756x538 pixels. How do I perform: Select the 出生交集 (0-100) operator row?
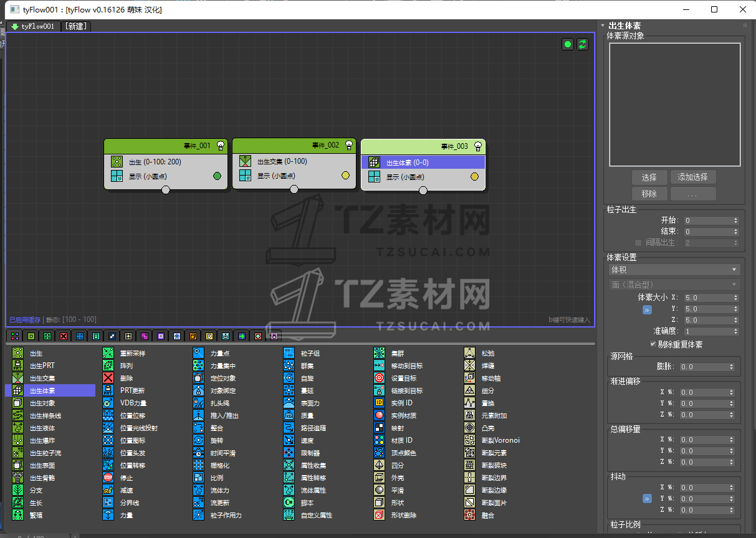point(294,161)
